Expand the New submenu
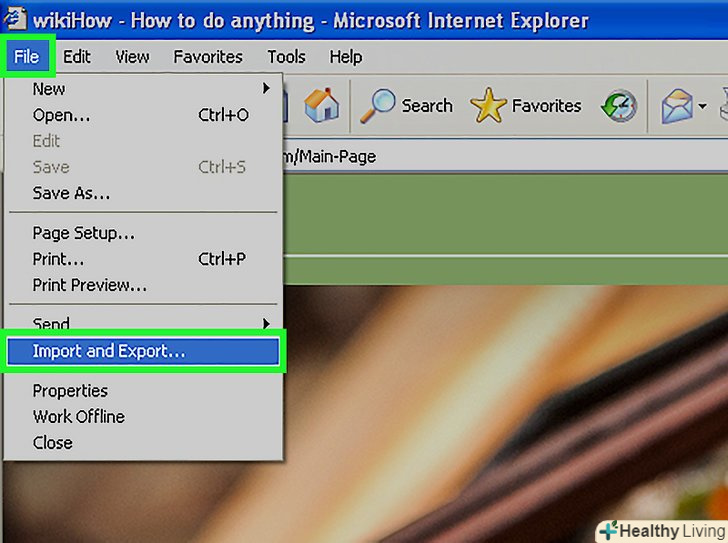Screen dimensions: 728x543 pyautogui.click(x=144, y=89)
